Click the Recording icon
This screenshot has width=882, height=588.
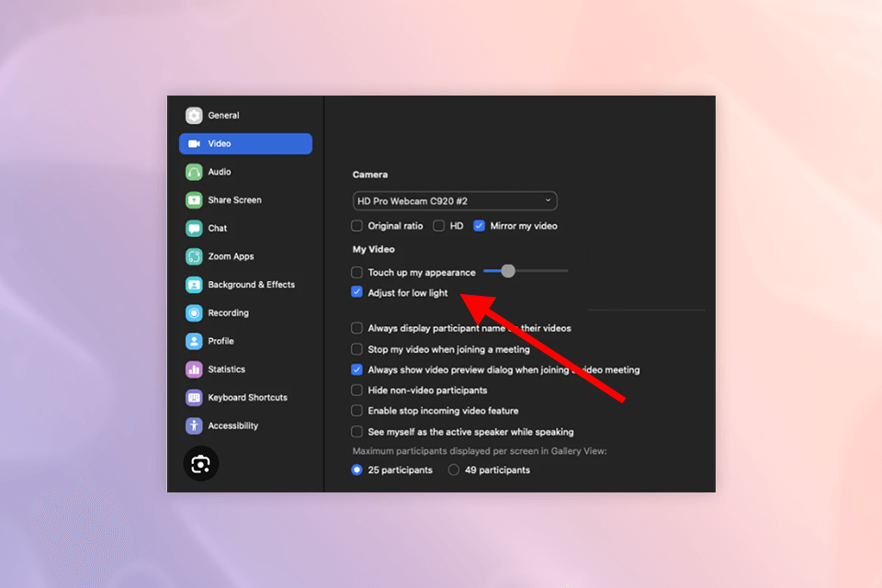pos(194,313)
